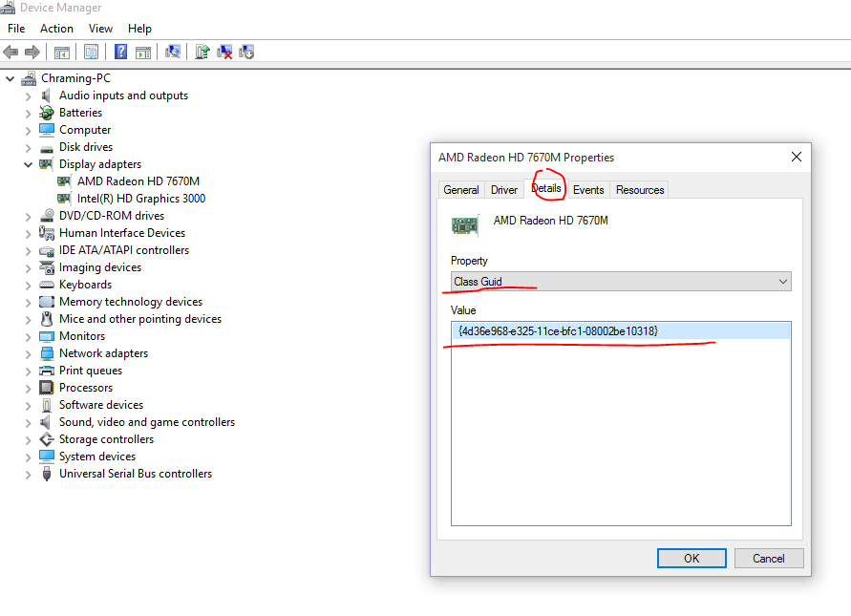Expand Audio inputs and outputs
Screen dimensions: 851x616
point(29,96)
